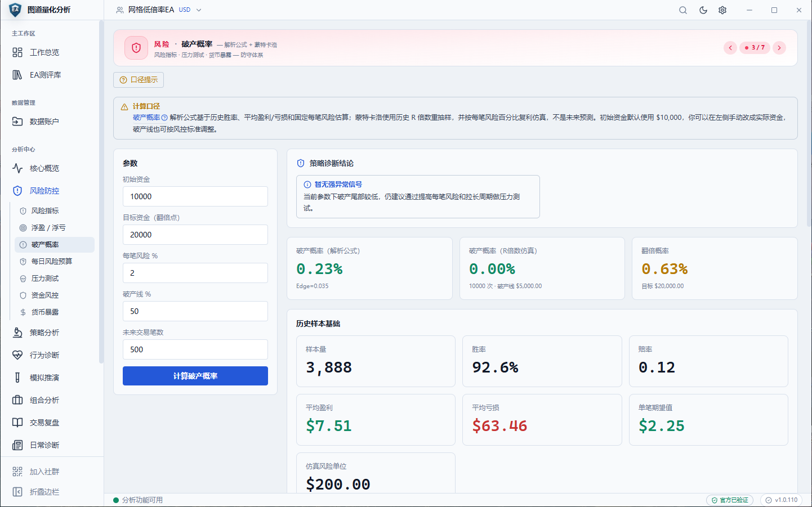Viewport: 812px width, 507px height.
Task: Open 核心概览 in the sidebar
Action: [52, 168]
